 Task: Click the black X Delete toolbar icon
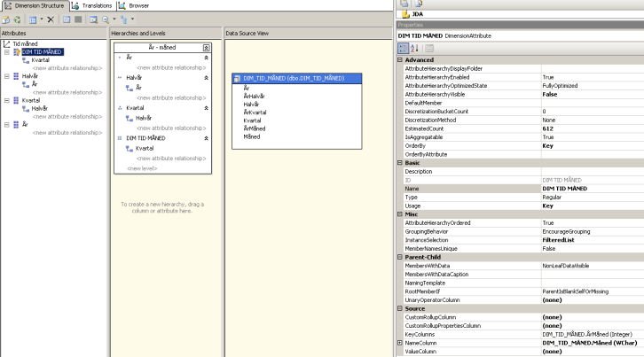[x=51, y=19]
